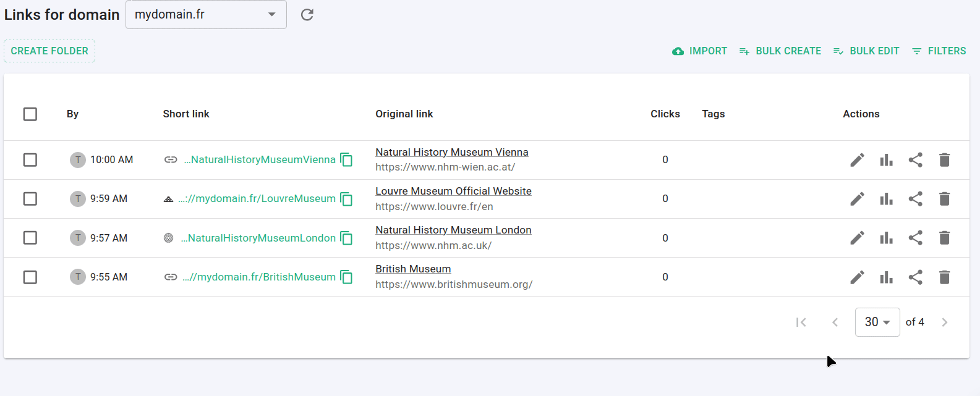Screen dimensions: 980x396
Task: Copy the NaturalHistoryMuseumVienna short link
Action: pos(347,160)
